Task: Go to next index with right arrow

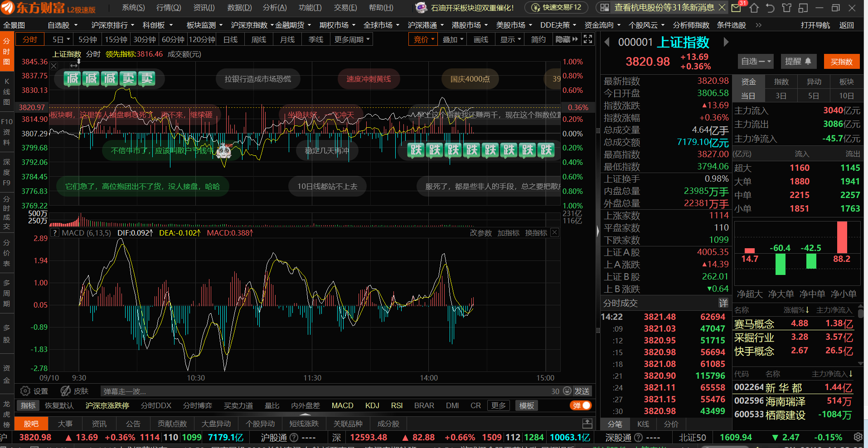Action: point(726,42)
